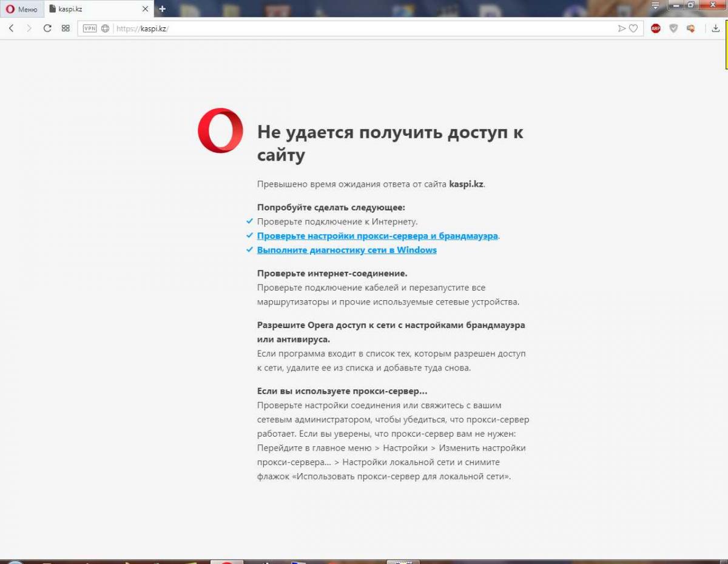Bookmark page with the heart icon
Image resolution: width=728 pixels, height=564 pixels.
coord(633,29)
